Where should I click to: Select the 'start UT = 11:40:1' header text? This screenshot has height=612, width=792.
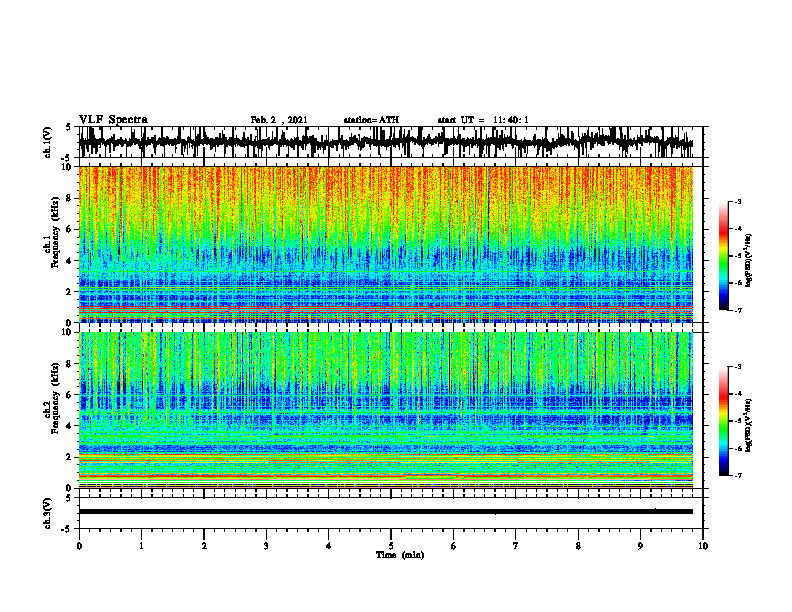[483, 120]
